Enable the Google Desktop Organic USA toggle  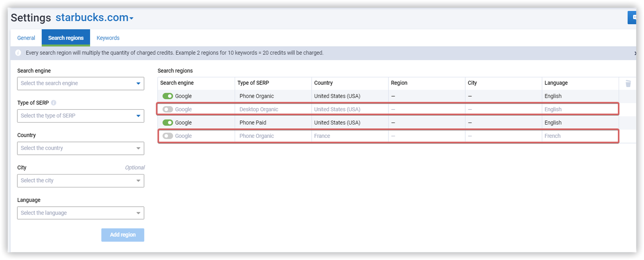tap(168, 109)
